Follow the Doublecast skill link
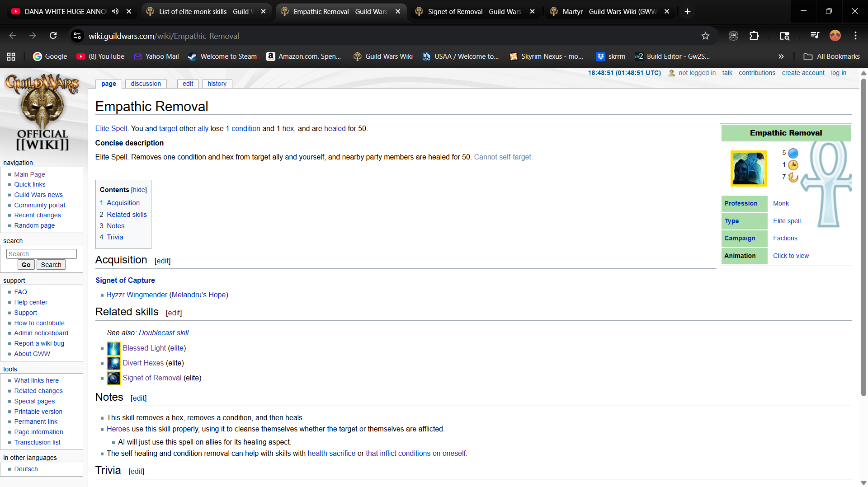 pos(164,333)
